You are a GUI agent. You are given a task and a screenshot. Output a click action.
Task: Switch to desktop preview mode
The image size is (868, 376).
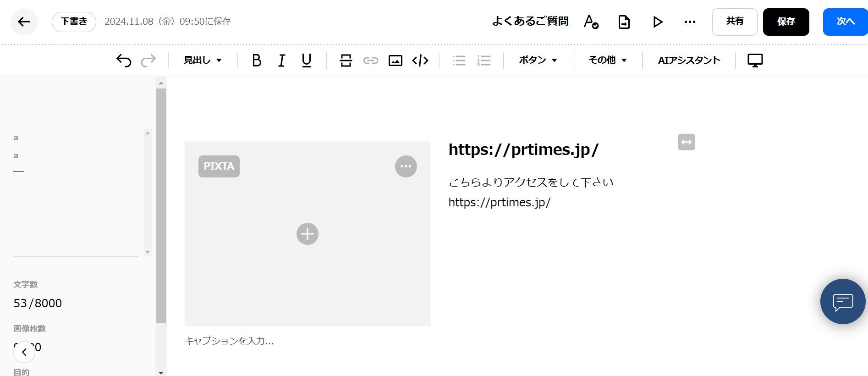click(755, 61)
